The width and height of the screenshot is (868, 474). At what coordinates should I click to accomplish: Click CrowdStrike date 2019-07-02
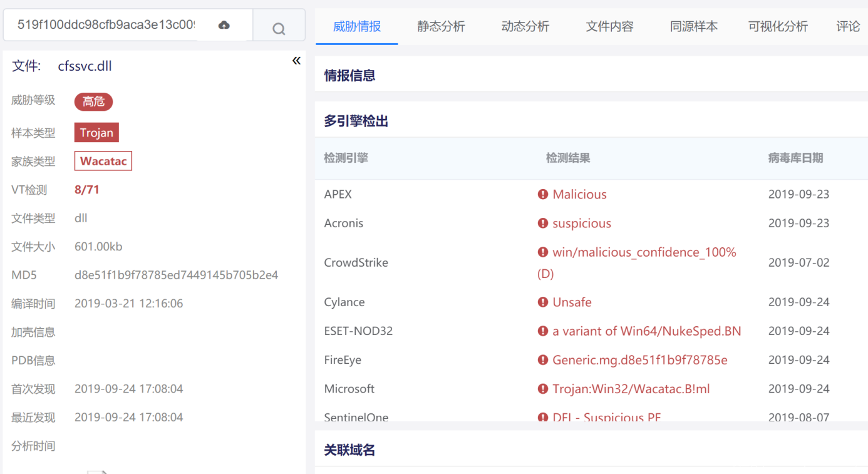(798, 262)
